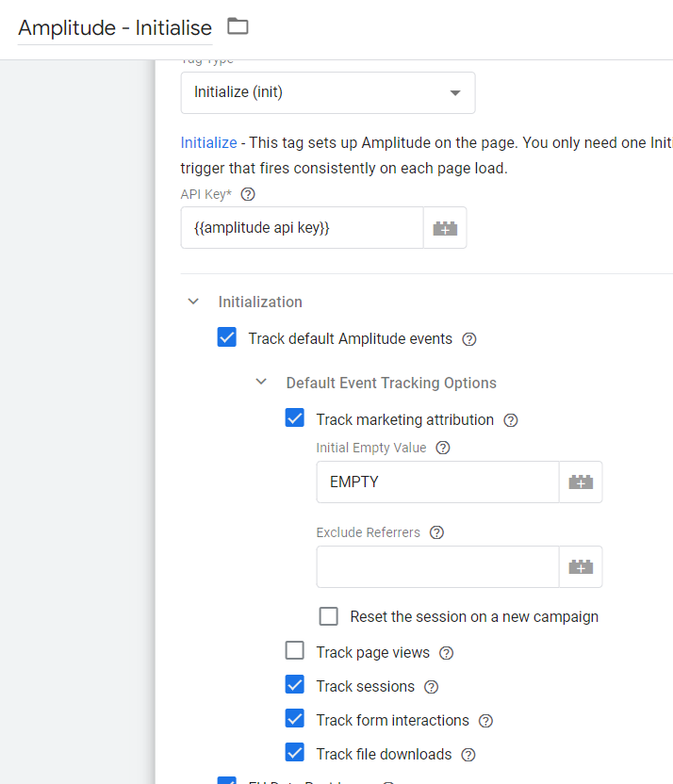The image size is (673, 784).
Task: Rename the Amplitude - Initialise tag title
Action: point(115,27)
